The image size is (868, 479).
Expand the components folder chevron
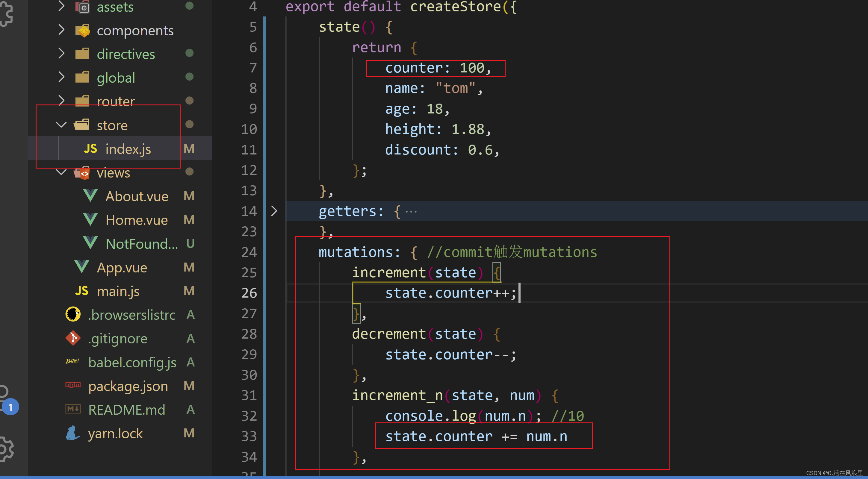pyautogui.click(x=61, y=30)
